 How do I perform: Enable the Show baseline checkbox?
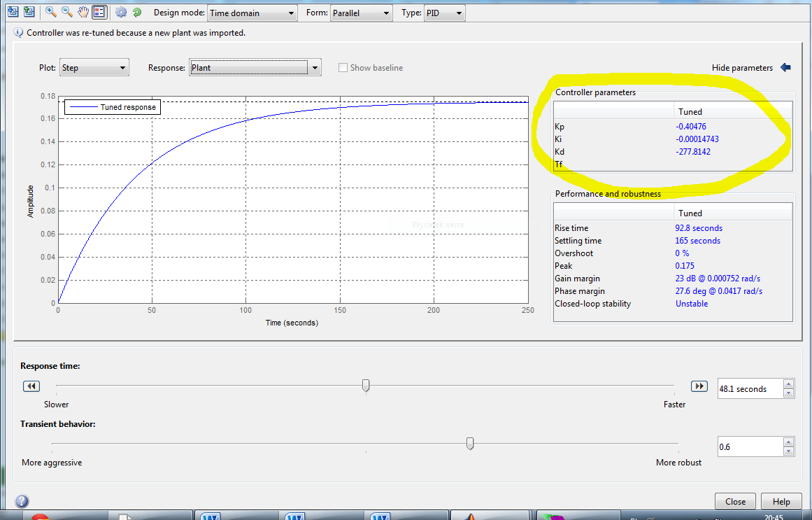click(x=343, y=67)
